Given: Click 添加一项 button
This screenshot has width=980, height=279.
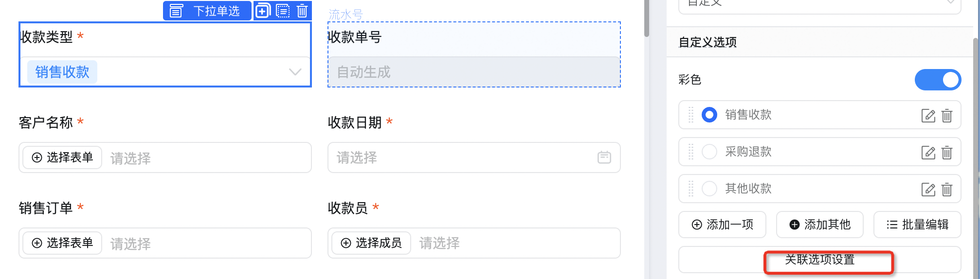Looking at the screenshot, I should click(x=722, y=225).
